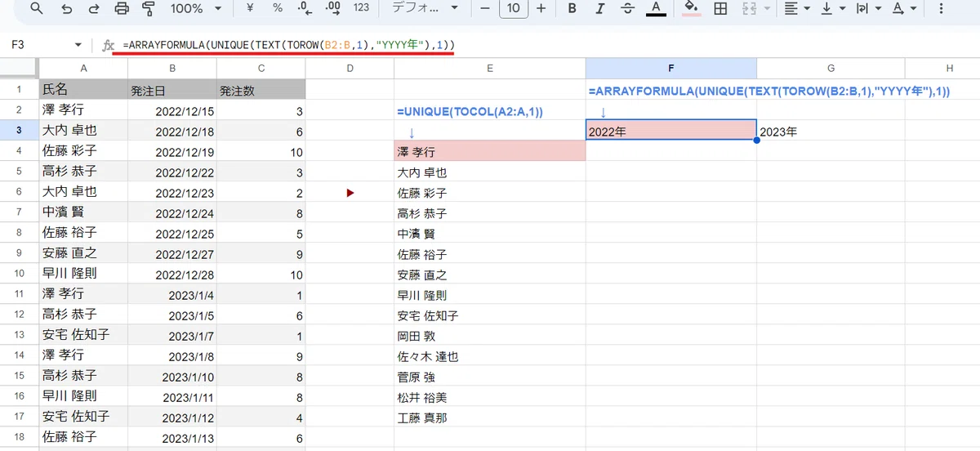Select cell F3 showing 2022年
Image resolution: width=980 pixels, height=451 pixels.
pyautogui.click(x=671, y=131)
